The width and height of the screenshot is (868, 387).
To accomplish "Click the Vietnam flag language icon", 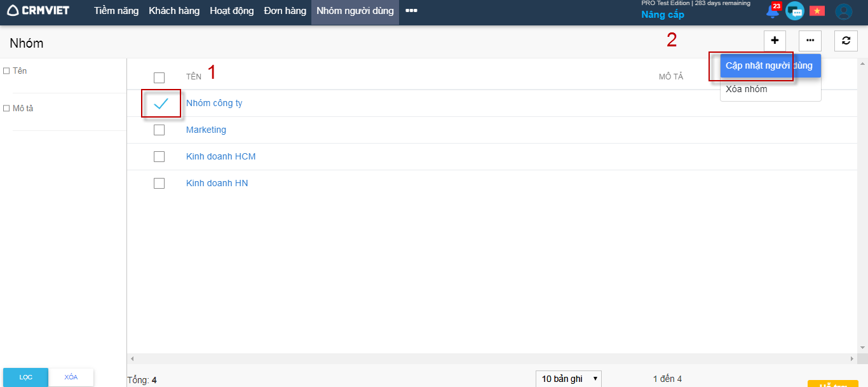I will pos(817,11).
